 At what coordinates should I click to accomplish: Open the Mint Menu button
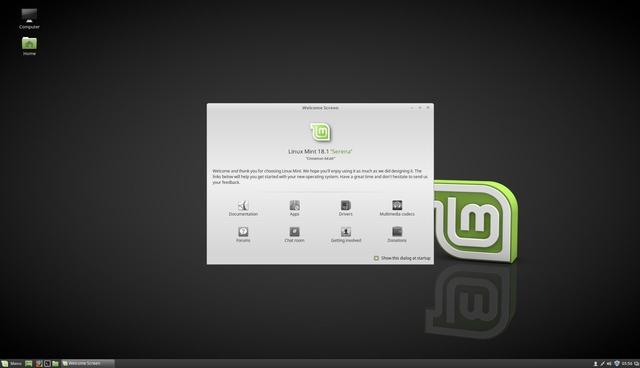point(11,364)
